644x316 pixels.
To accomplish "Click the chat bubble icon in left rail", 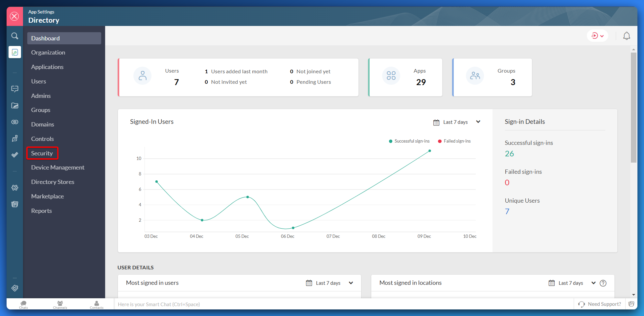I will [15, 89].
